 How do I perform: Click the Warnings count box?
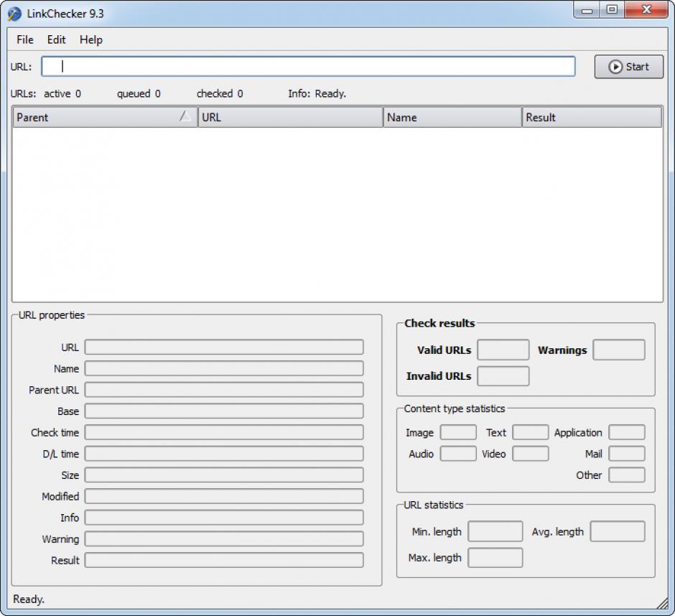pos(619,350)
